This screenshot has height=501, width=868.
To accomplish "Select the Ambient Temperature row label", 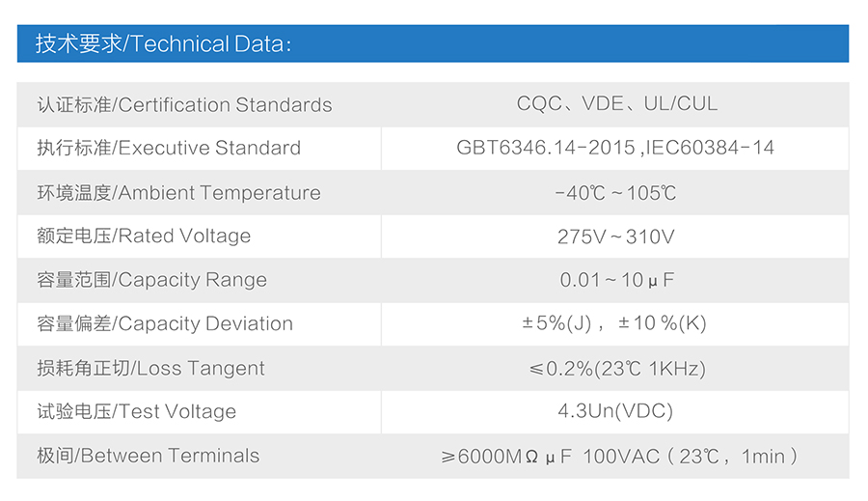I will click(x=178, y=193).
